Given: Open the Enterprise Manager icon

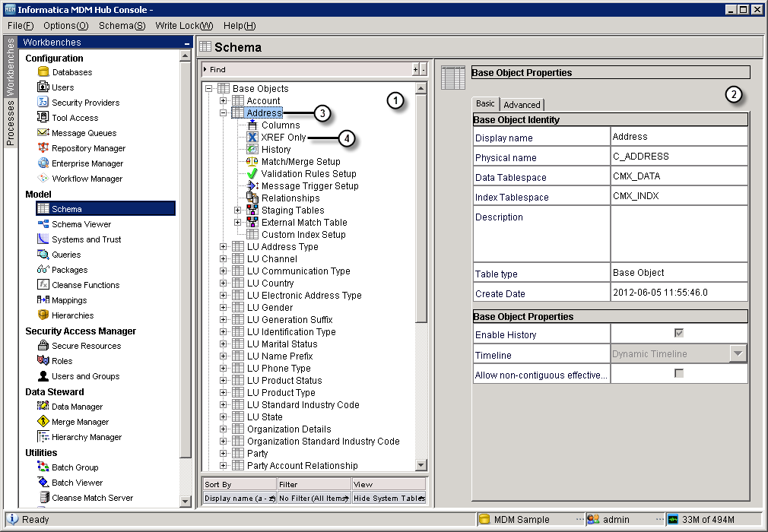Looking at the screenshot, I should tap(43, 163).
